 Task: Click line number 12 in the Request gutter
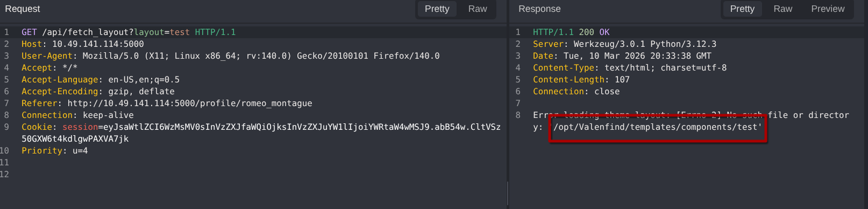pyautogui.click(x=5, y=175)
